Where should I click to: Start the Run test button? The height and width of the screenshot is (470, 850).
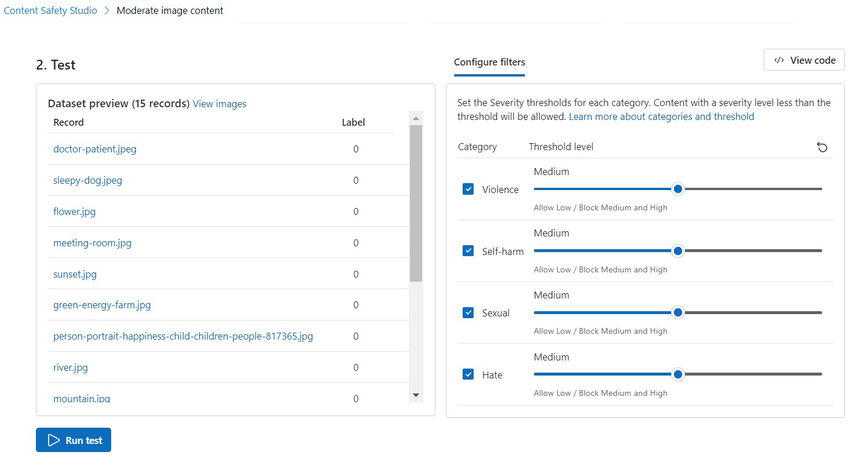(74, 440)
